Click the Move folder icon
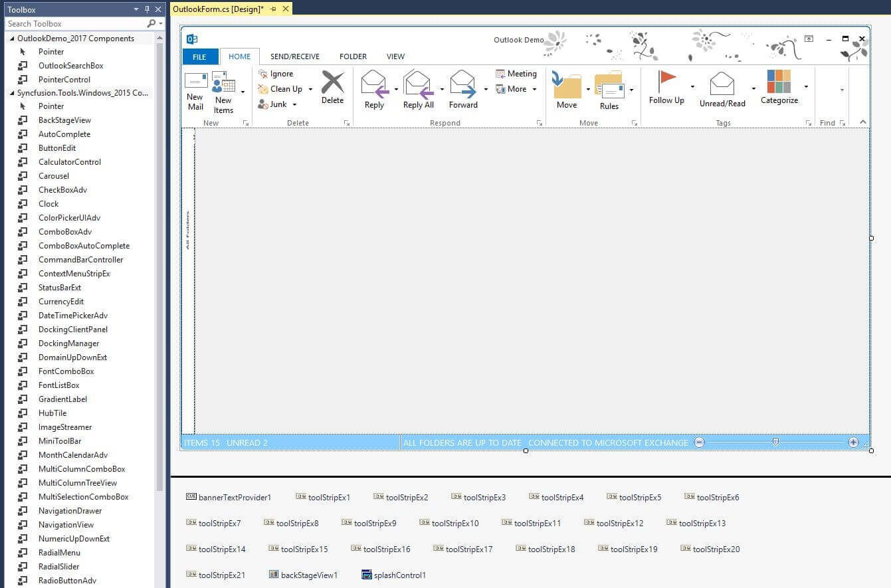 pos(567,85)
